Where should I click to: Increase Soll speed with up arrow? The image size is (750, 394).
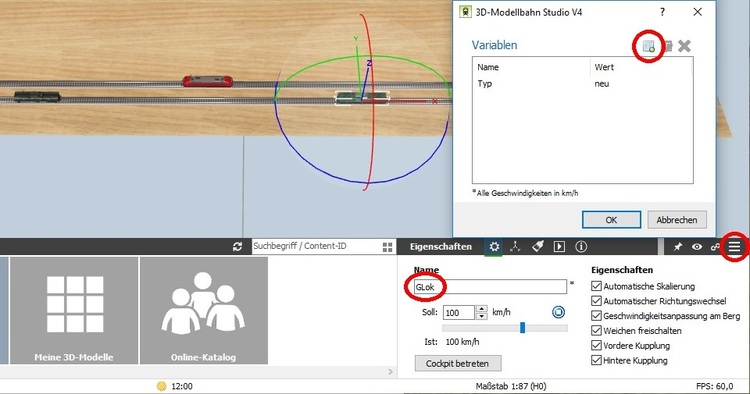(482, 309)
